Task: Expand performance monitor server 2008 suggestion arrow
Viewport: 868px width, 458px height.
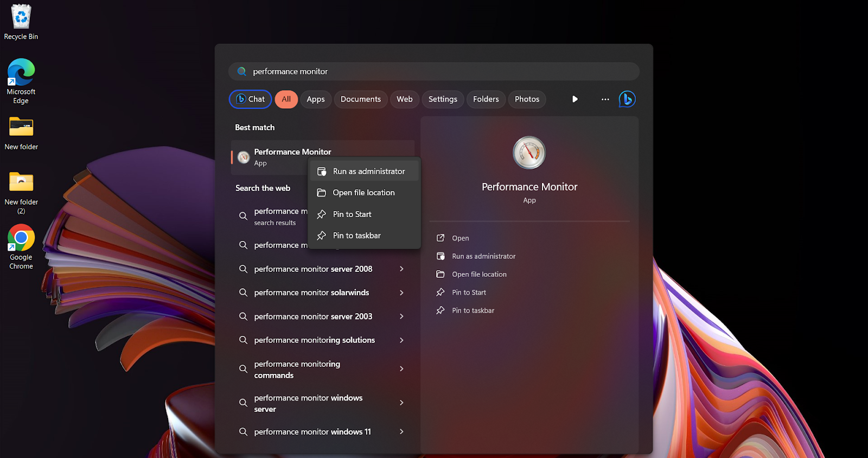Action: point(401,269)
